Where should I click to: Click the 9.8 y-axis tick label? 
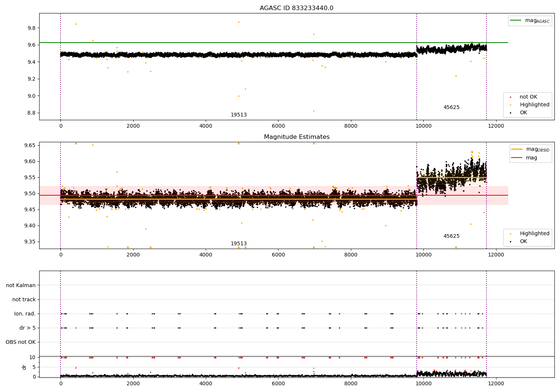tap(31, 28)
